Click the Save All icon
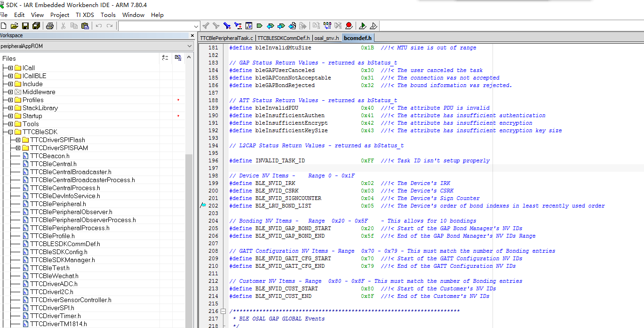 pos(36,26)
